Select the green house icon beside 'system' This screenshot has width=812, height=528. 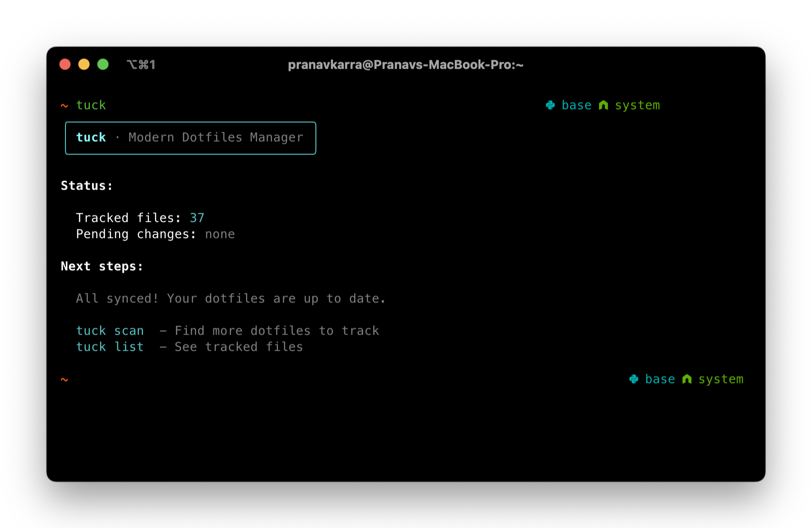tap(603, 105)
